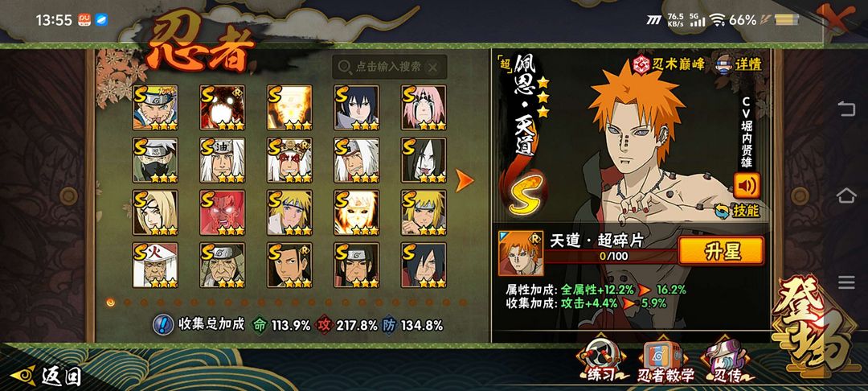Open 忍者教学 tutorial icon
This screenshot has width=868, height=391.
665,362
